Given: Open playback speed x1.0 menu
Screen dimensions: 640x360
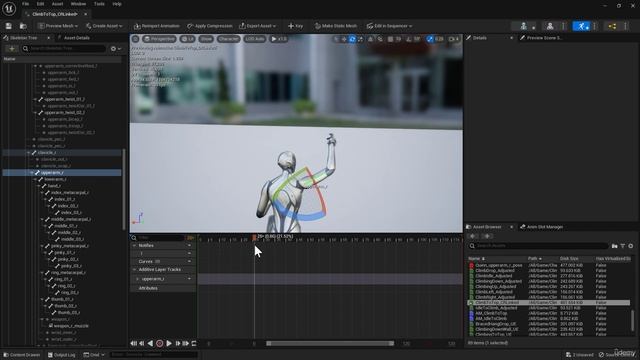Looking at the screenshot, I should (x=279, y=39).
